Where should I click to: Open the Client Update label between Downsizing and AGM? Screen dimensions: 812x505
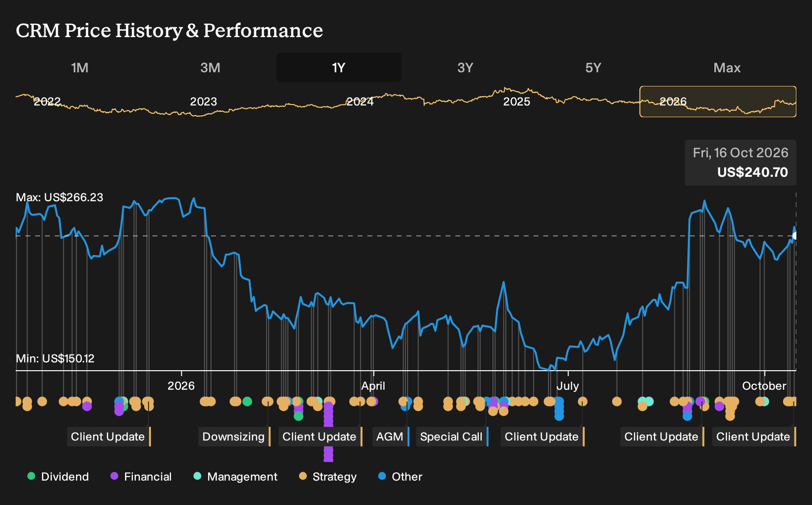pos(321,437)
